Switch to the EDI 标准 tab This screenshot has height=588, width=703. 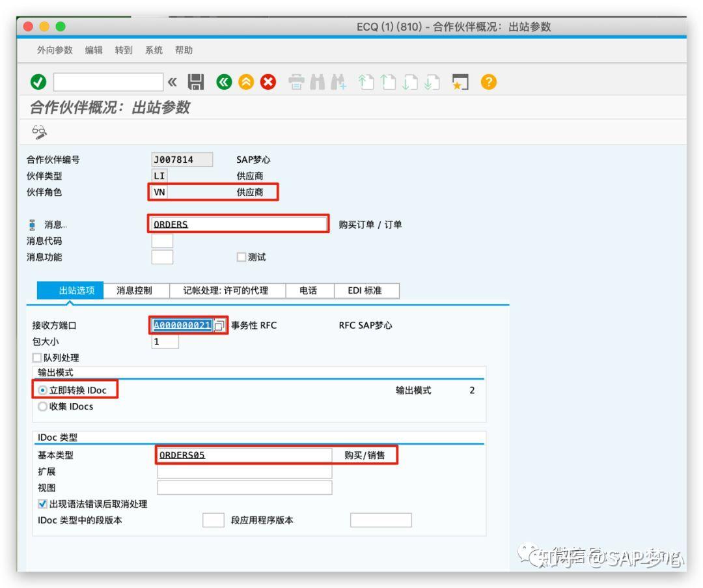point(366,290)
